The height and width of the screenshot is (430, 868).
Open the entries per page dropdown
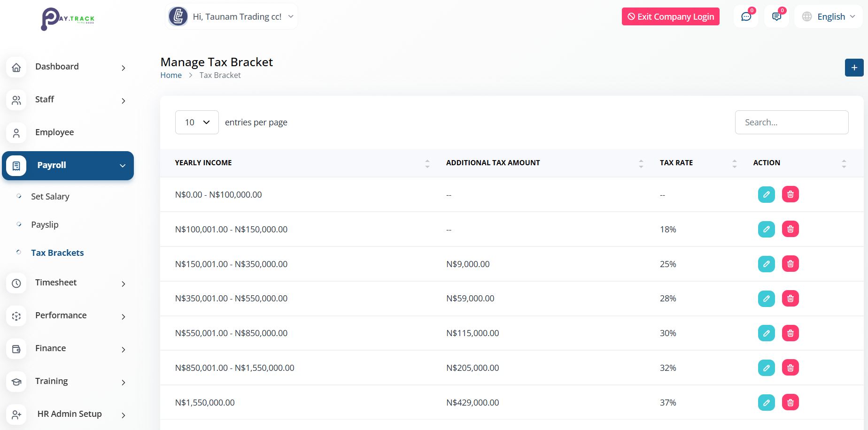(x=196, y=122)
